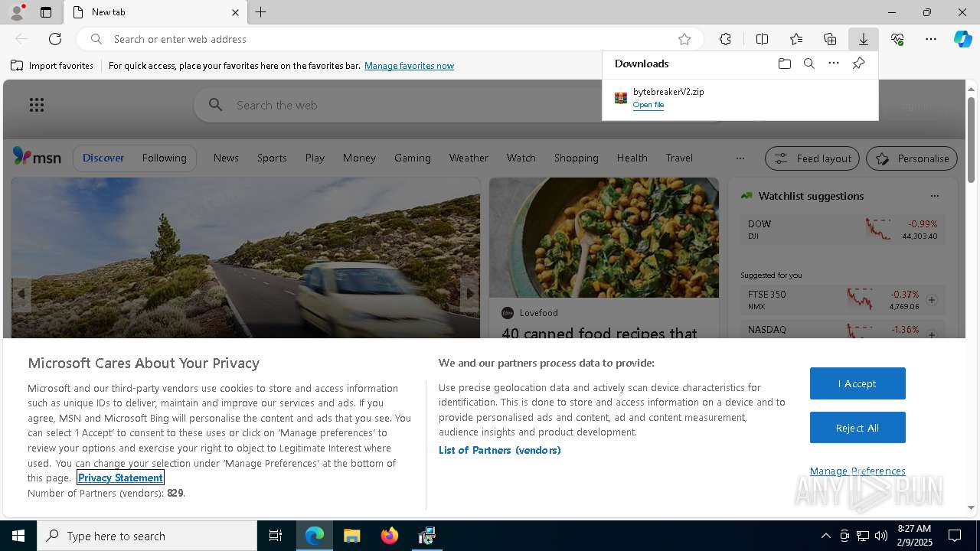The height and width of the screenshot is (551, 980).
Task: Switch to Discover tab
Action: pyautogui.click(x=103, y=158)
